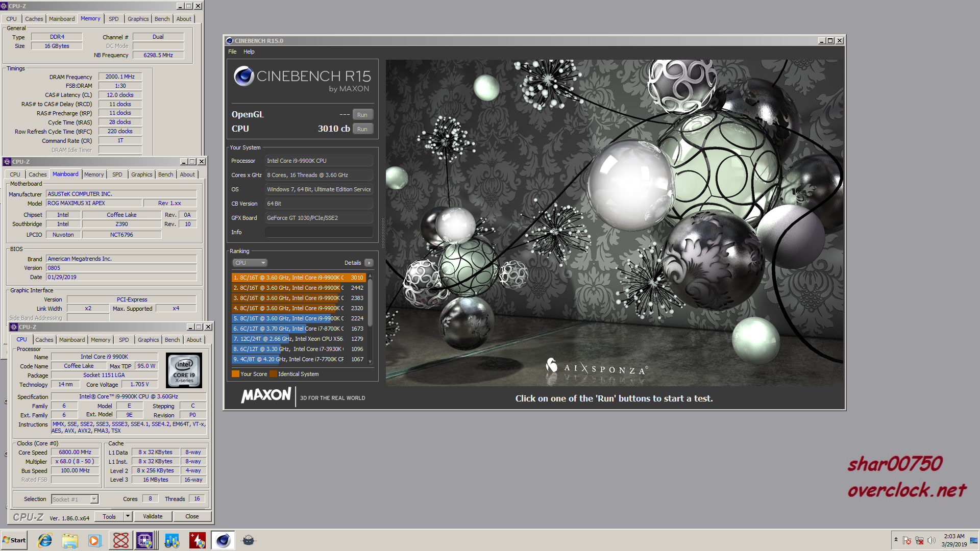Click the ranking list scroll up arrow
The width and height of the screenshot is (980, 551).
pos(370,276)
